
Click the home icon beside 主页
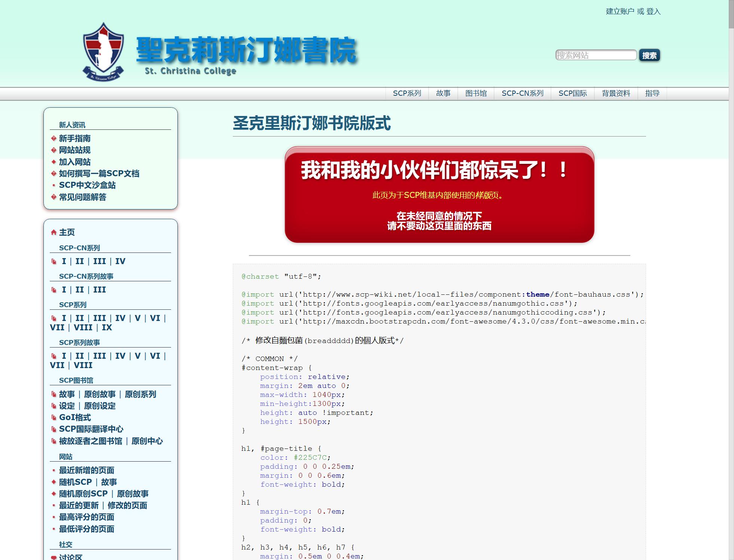(54, 232)
